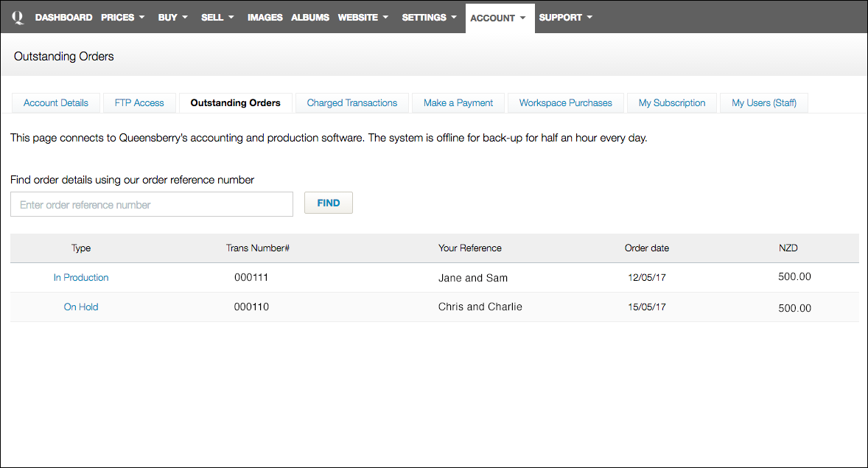Expand the Buy dropdown menu

click(x=173, y=18)
